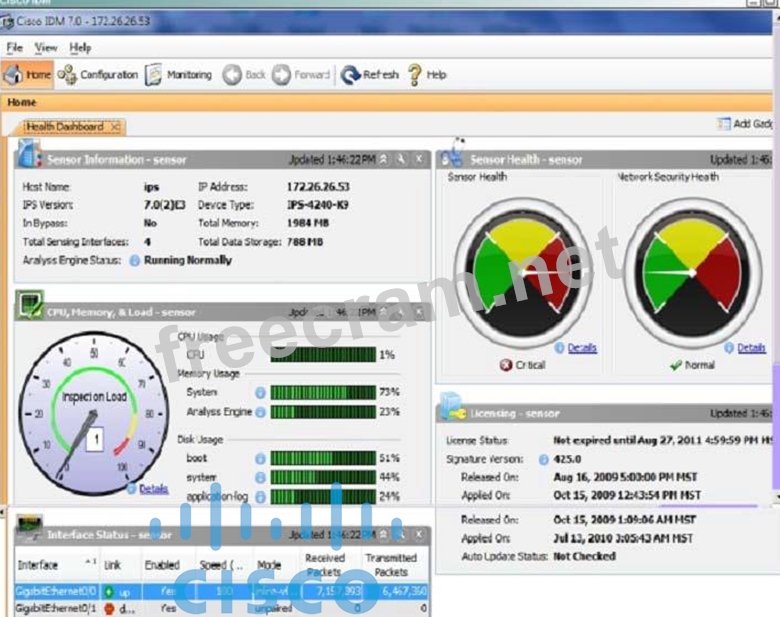Open the Configuration section
The image size is (780, 617).
click(x=98, y=75)
